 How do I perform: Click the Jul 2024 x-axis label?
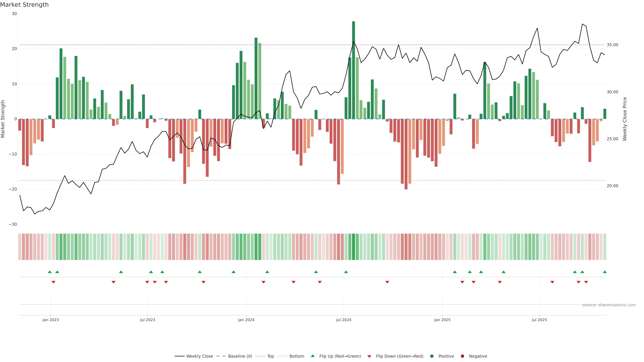tap(343, 320)
